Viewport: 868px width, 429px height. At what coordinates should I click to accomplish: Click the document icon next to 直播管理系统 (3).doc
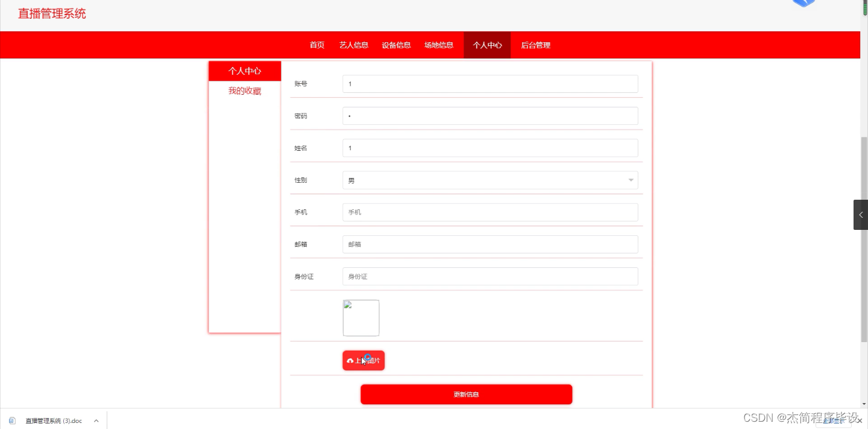(x=12, y=421)
